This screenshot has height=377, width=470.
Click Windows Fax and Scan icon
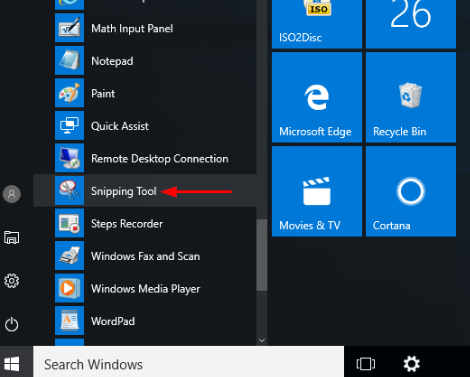69,256
